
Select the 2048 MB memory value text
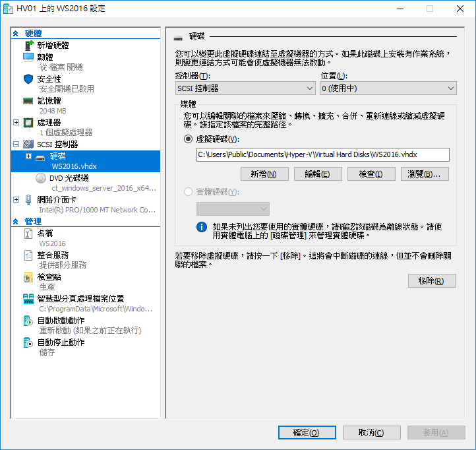(x=53, y=111)
